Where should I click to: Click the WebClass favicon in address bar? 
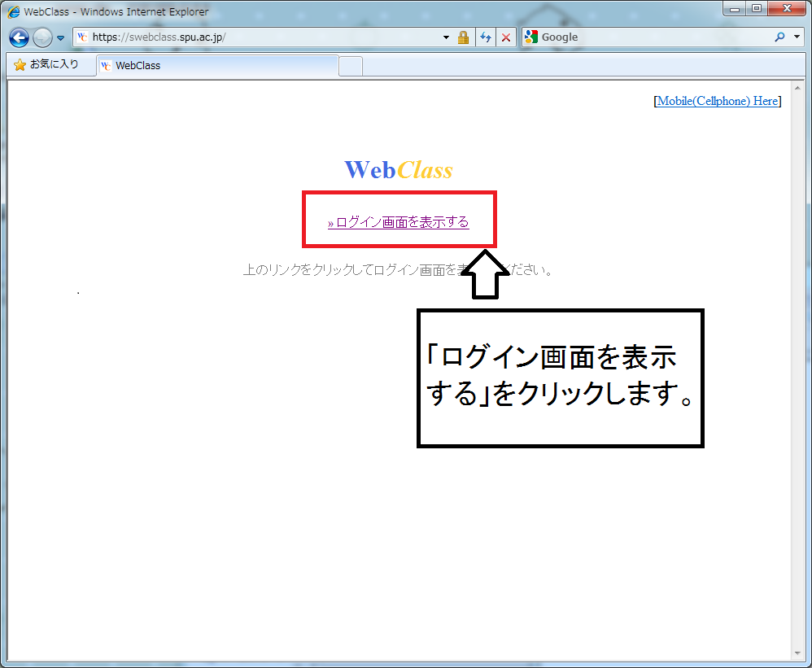tap(82, 37)
